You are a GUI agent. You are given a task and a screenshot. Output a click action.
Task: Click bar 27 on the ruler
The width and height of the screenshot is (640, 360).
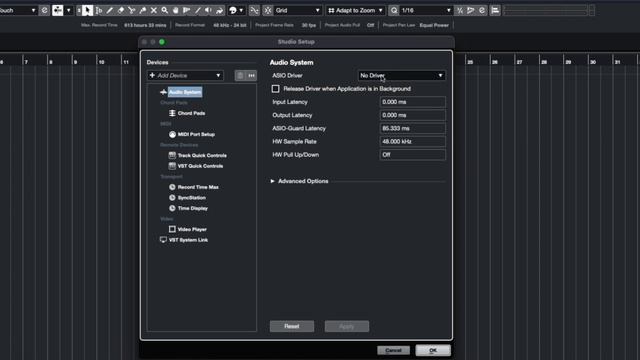519,62
